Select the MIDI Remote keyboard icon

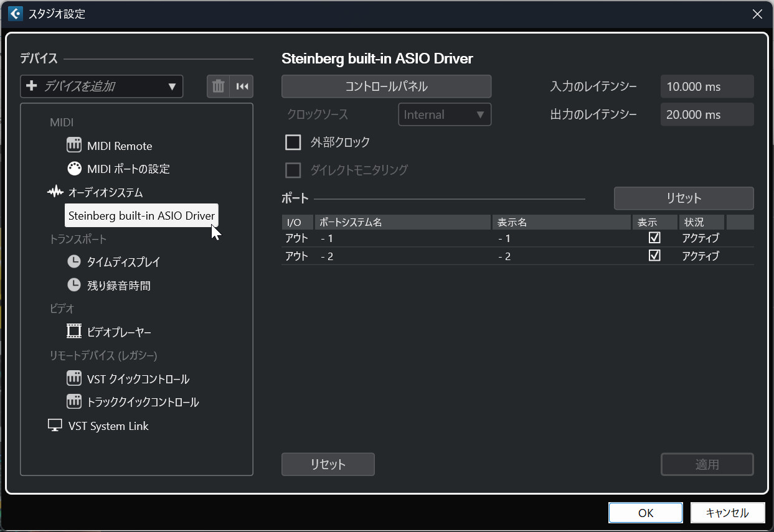tap(74, 146)
